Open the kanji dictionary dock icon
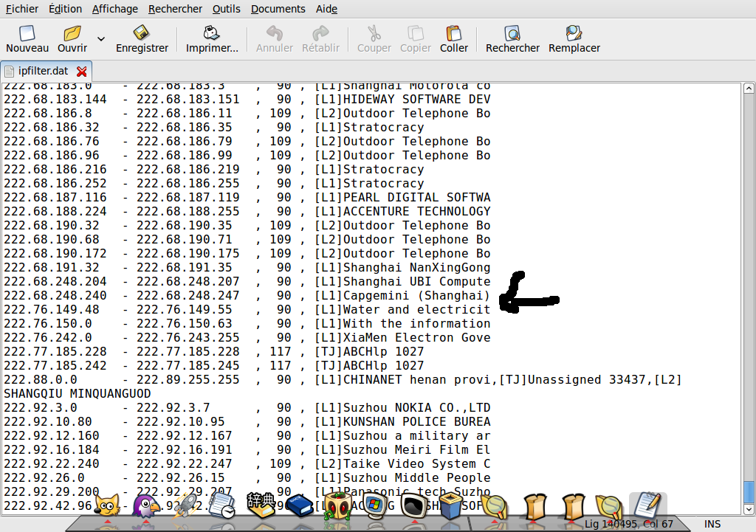Screen dimensions: 756x532 coord(261,505)
